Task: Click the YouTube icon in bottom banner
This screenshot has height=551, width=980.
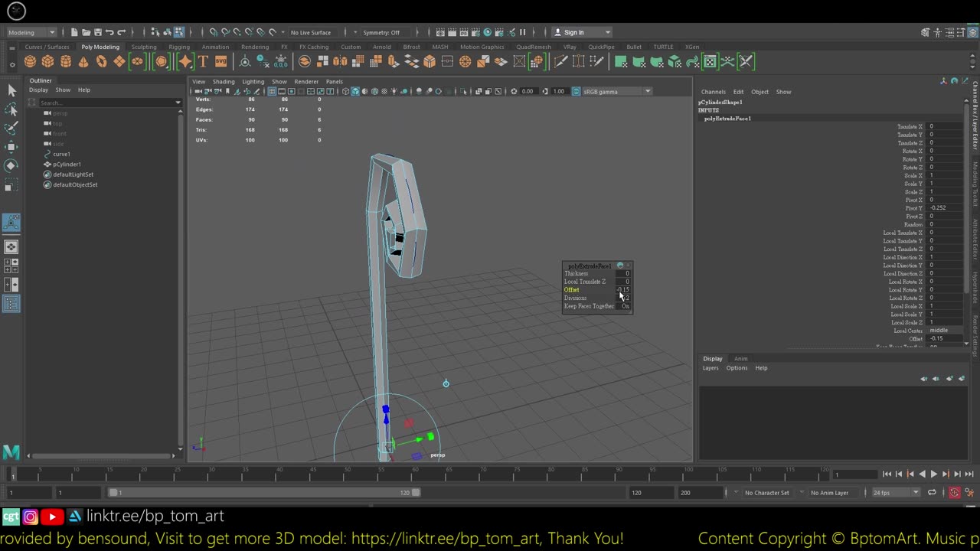Action: [x=52, y=517]
